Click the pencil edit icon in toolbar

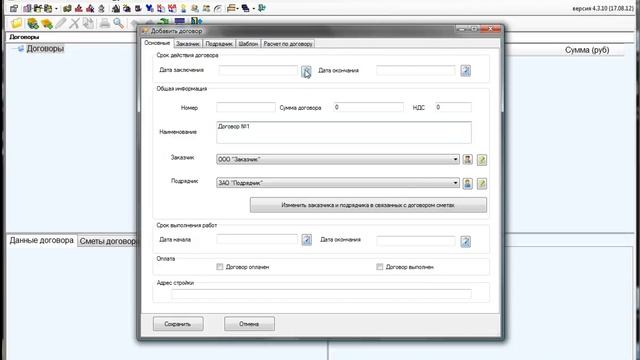pyautogui.click(x=61, y=23)
